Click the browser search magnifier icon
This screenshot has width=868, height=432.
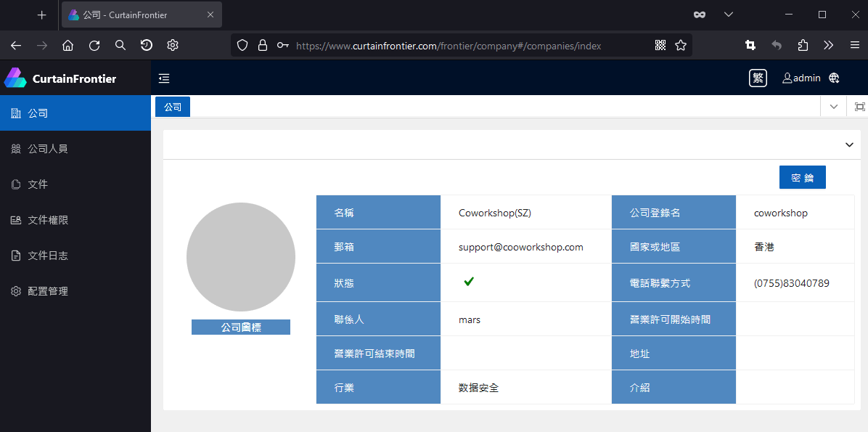pyautogui.click(x=120, y=46)
